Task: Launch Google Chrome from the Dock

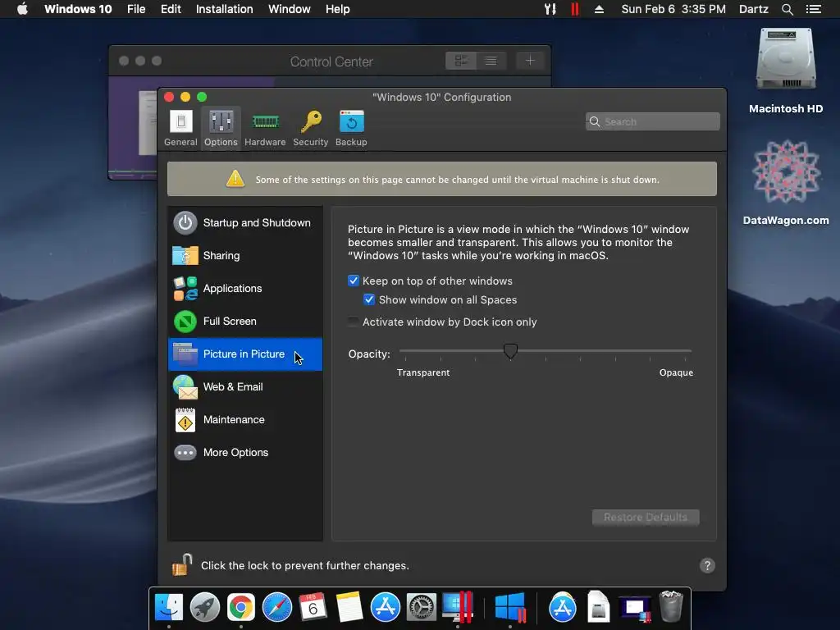Action: pyautogui.click(x=241, y=608)
